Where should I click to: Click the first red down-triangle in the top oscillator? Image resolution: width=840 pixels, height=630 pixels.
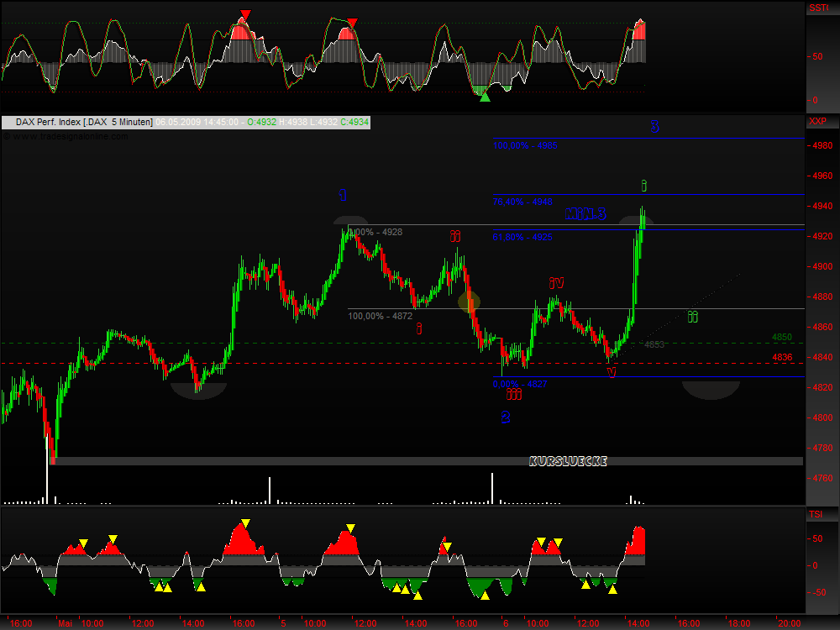click(x=244, y=15)
